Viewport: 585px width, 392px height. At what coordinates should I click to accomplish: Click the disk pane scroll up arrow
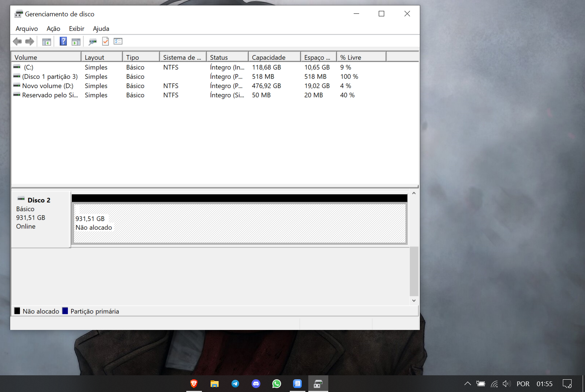click(414, 193)
